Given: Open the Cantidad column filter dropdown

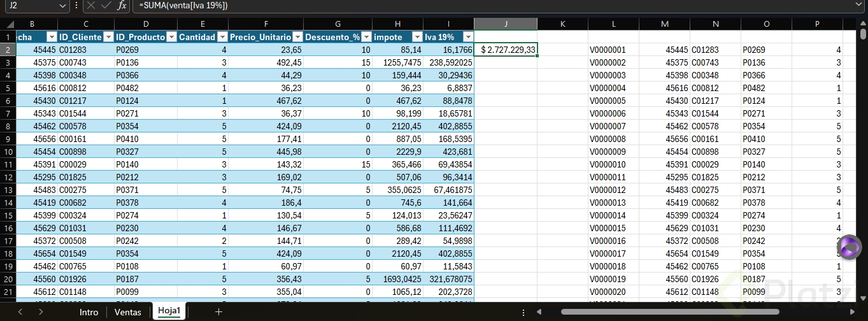Looking at the screenshot, I should tap(222, 37).
